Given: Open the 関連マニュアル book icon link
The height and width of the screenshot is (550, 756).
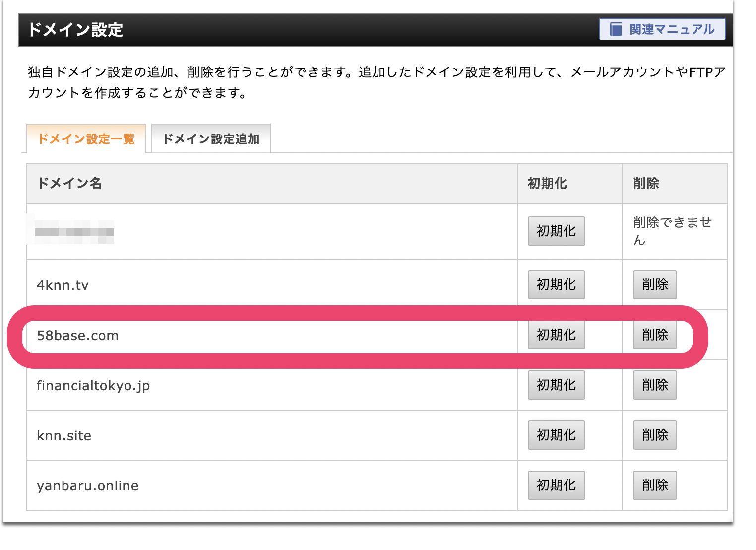Looking at the screenshot, I should pos(616,29).
